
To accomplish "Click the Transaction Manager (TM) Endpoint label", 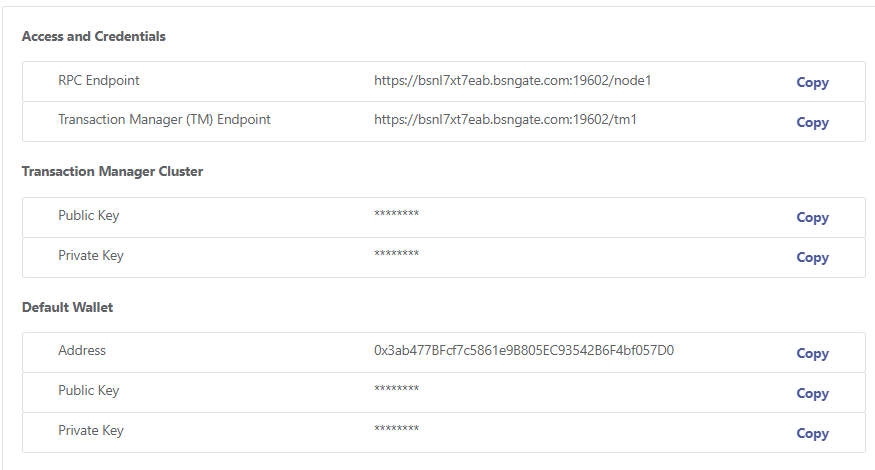I will click(164, 119).
